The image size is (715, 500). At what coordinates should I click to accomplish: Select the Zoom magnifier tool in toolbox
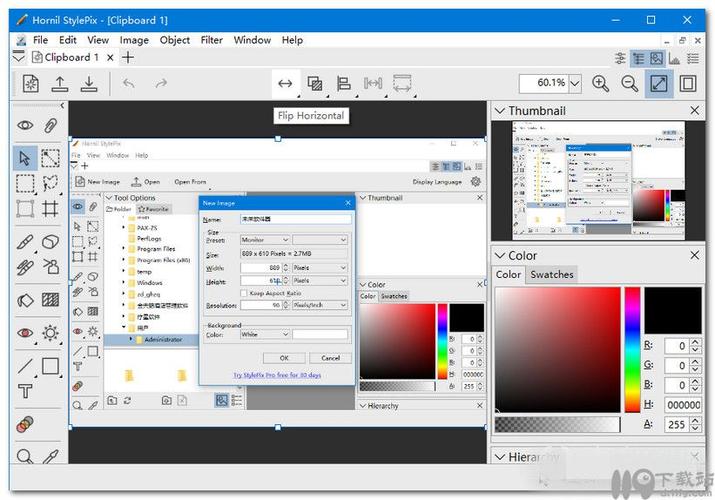tap(25, 456)
